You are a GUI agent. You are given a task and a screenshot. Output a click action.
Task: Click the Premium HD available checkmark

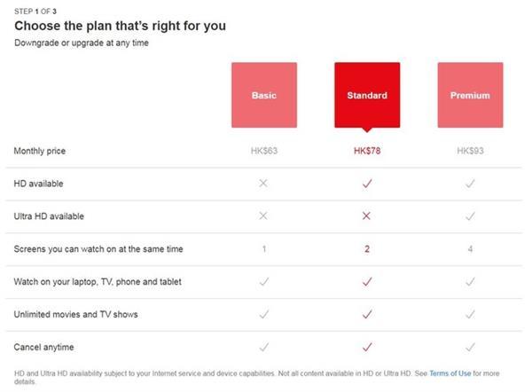(470, 184)
